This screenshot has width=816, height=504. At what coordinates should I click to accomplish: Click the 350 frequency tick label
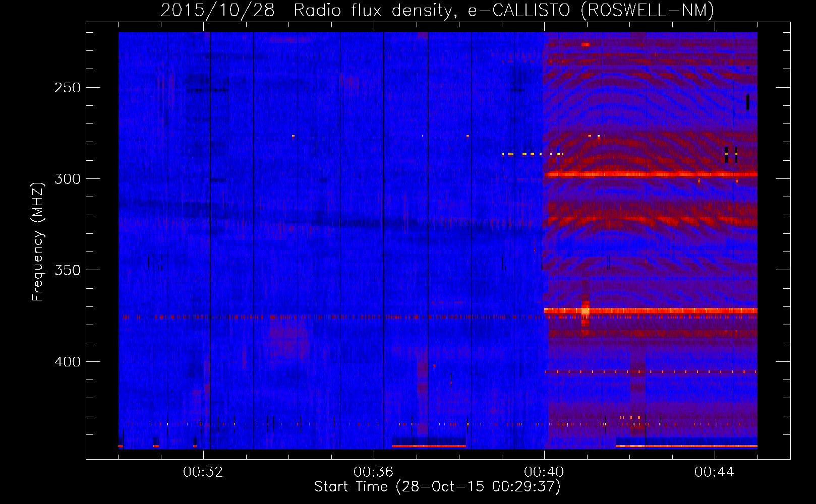pyautogui.click(x=68, y=270)
